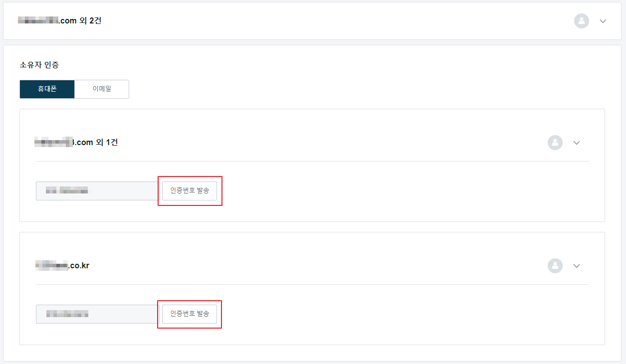Image resolution: width=626 pixels, height=364 pixels.
Task: Click divider line under .com 외 1건 title
Action: point(312,161)
